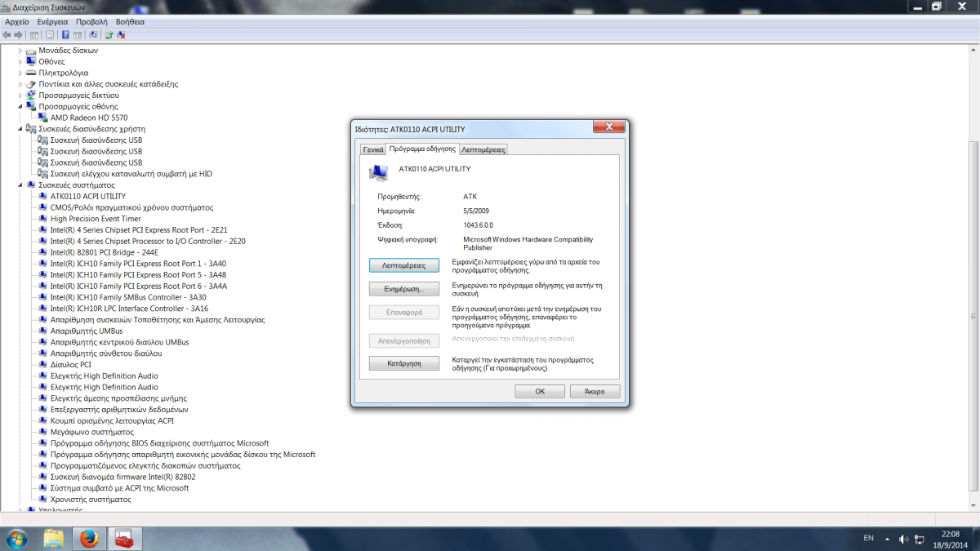
Task: Expand the Μονάδες δίσκων node
Action: coord(20,51)
